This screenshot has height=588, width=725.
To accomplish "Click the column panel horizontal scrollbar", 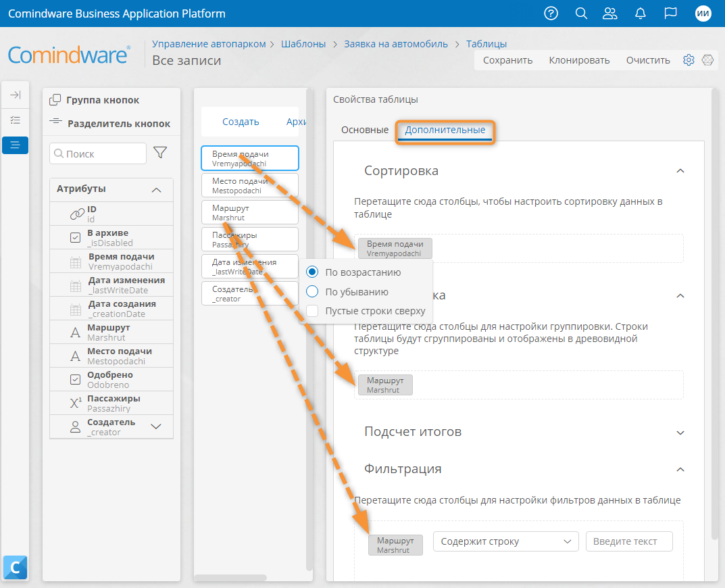I will [230, 577].
